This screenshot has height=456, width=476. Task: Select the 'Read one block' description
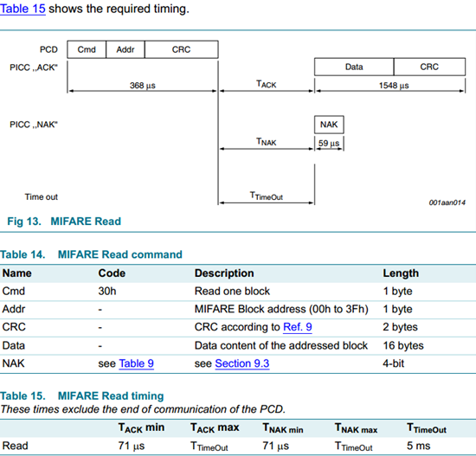232,291
